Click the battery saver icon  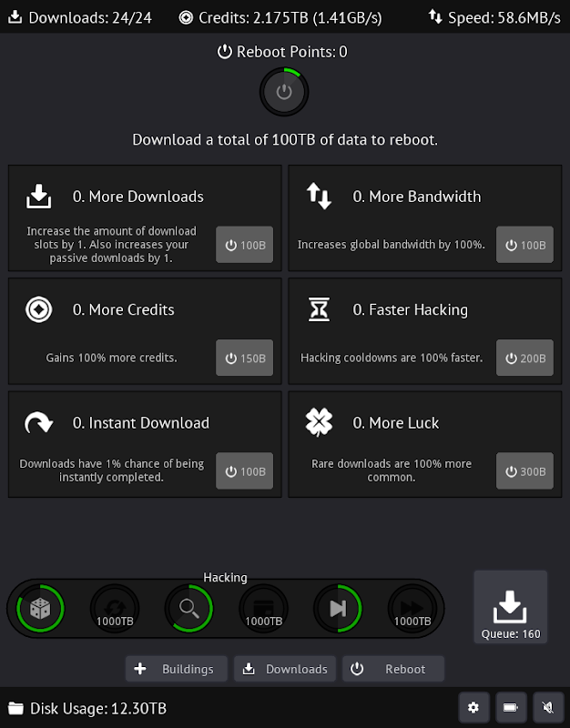pos(511,708)
